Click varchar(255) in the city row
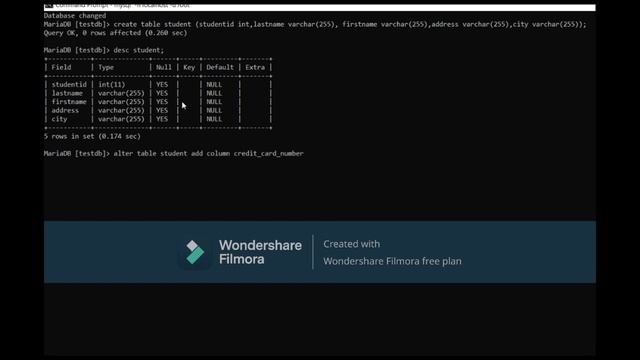The image size is (640, 360). tap(121, 119)
